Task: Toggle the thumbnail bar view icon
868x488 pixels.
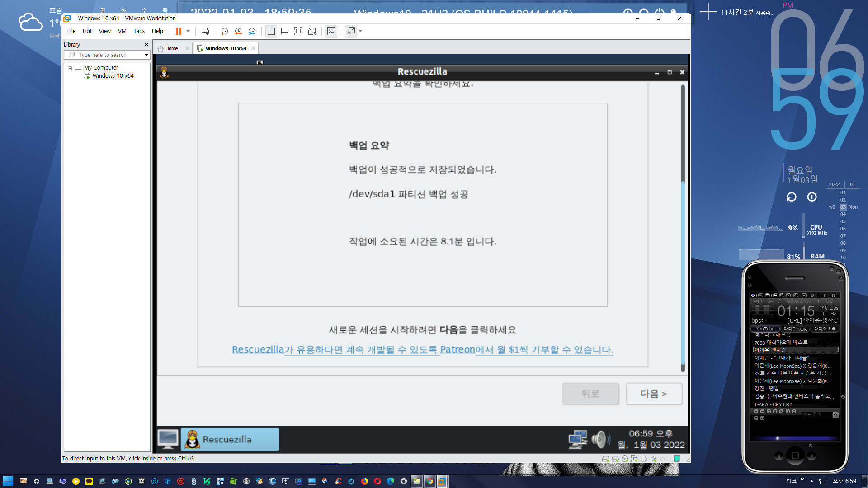Action: click(285, 31)
